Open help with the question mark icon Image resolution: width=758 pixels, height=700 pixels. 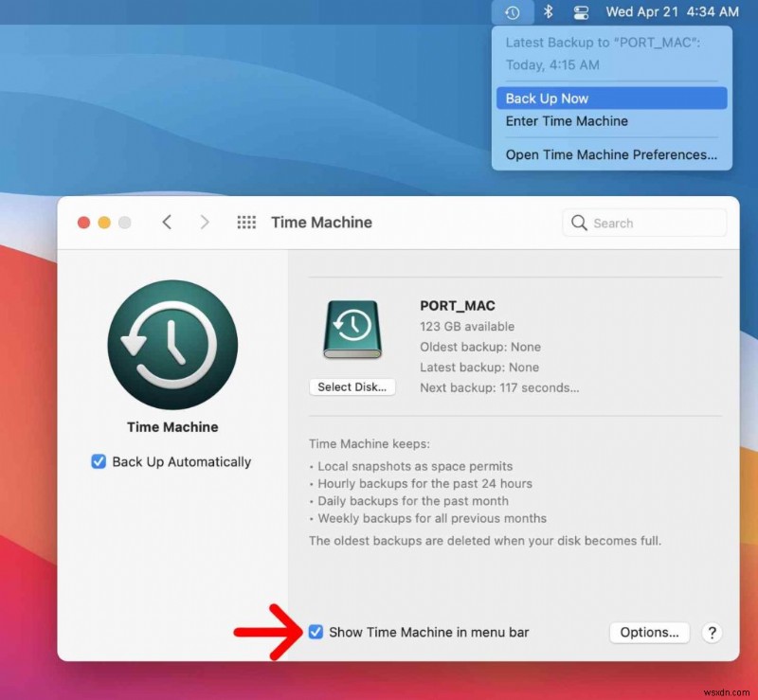[x=712, y=632]
